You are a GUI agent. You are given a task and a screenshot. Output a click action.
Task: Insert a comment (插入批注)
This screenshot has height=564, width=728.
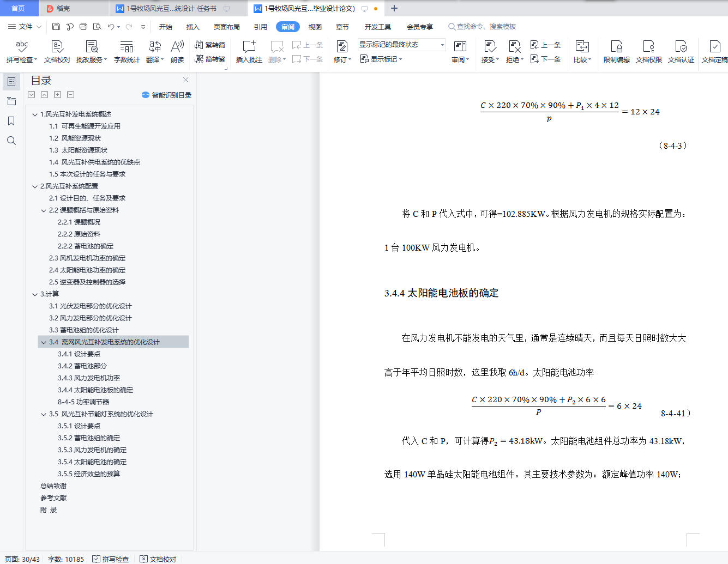tap(249, 52)
